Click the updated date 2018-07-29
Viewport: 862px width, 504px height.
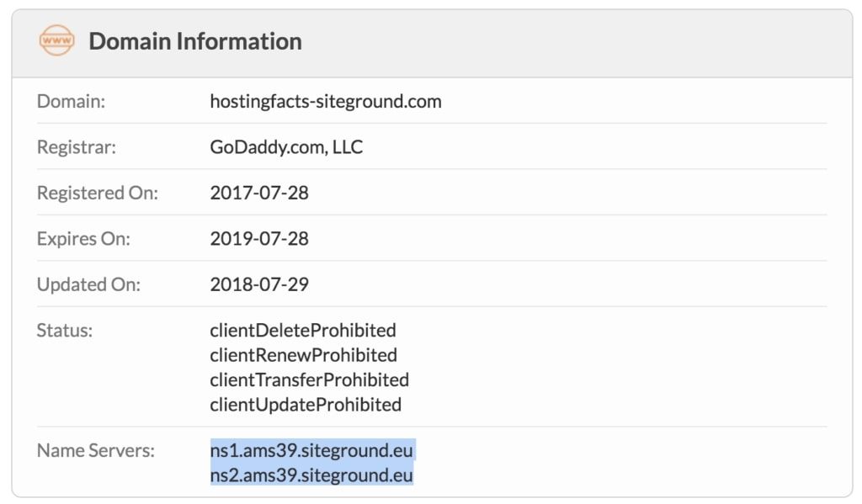click(x=259, y=284)
